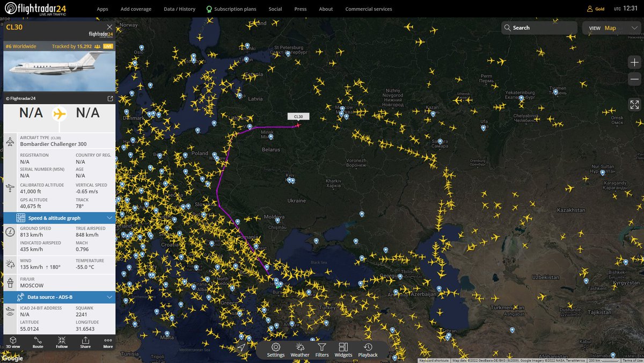Zoom in the map with plus button
This screenshot has width=644, height=363.
click(x=634, y=62)
